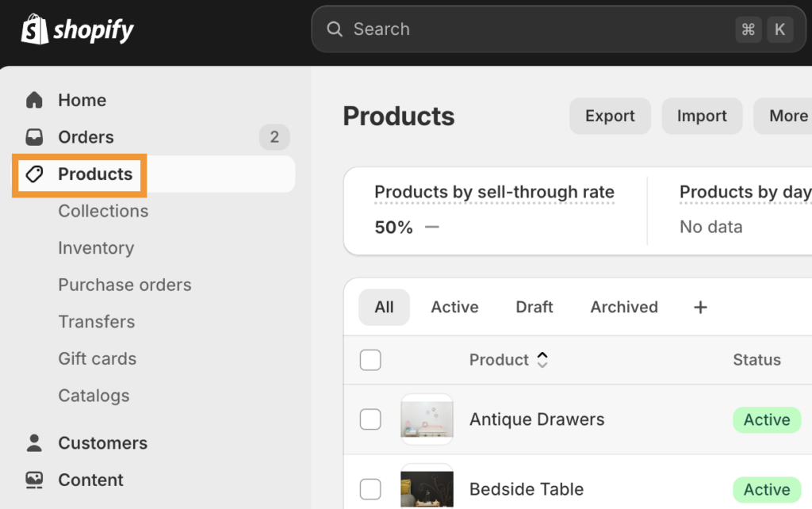Screen dimensions: 812x509
Task: Open the Antique Drawers product thumbnail
Action: point(427,419)
